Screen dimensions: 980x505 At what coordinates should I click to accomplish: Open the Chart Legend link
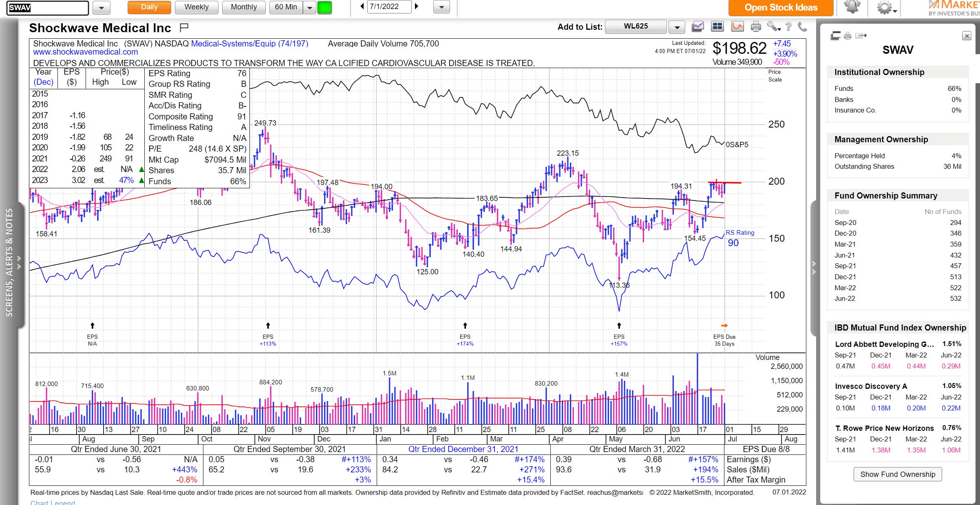pos(53,502)
